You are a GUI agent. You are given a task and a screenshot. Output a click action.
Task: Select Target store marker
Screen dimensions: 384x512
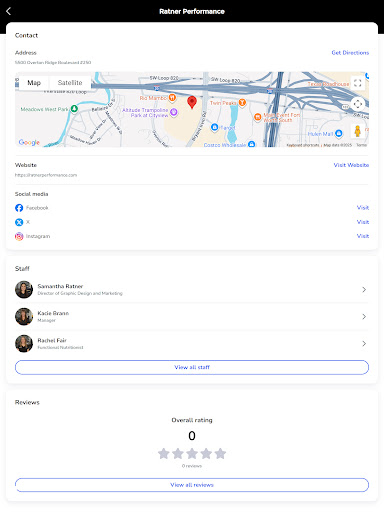tap(215, 127)
